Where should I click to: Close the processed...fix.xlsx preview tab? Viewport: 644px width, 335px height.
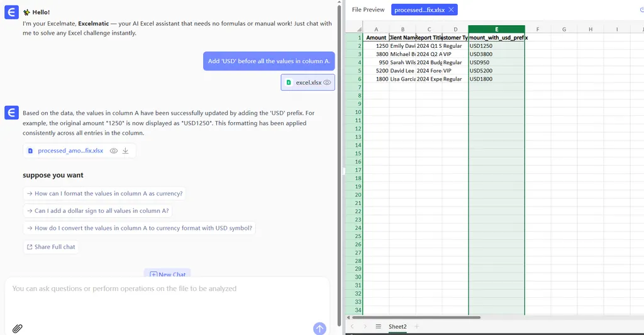tap(451, 10)
